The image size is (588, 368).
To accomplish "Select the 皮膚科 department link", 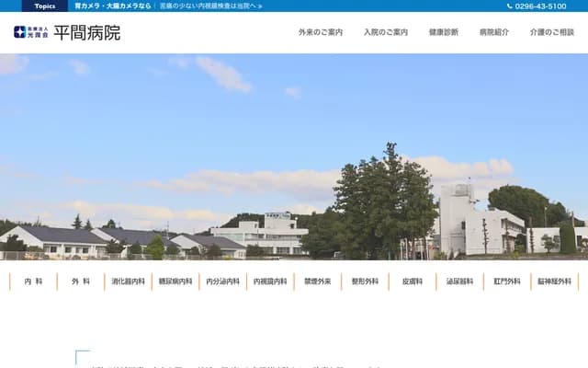I will [x=413, y=282].
